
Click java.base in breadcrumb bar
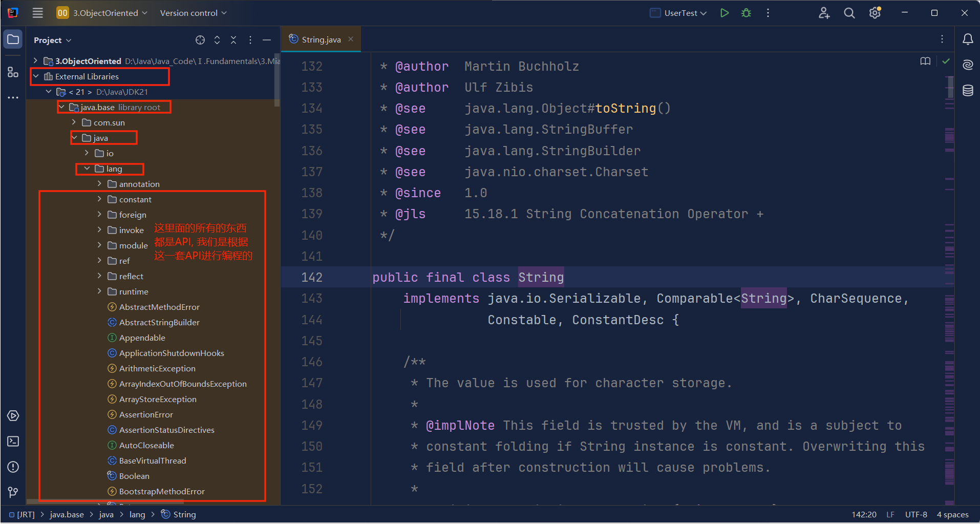coord(67,514)
